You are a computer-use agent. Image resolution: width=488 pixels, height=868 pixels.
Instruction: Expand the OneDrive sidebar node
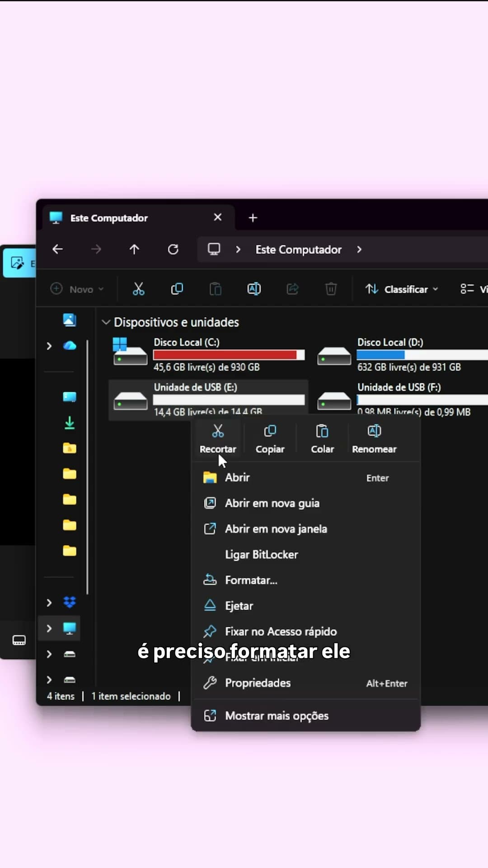[49, 346]
